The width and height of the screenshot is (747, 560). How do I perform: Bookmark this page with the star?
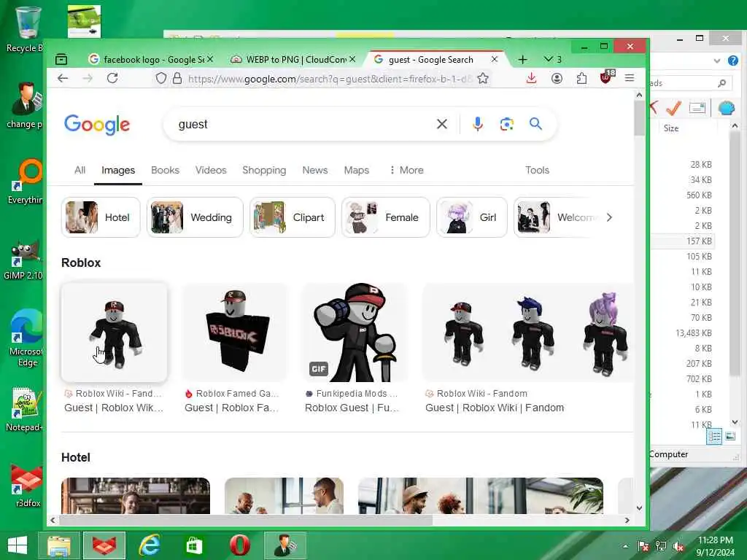(x=483, y=78)
